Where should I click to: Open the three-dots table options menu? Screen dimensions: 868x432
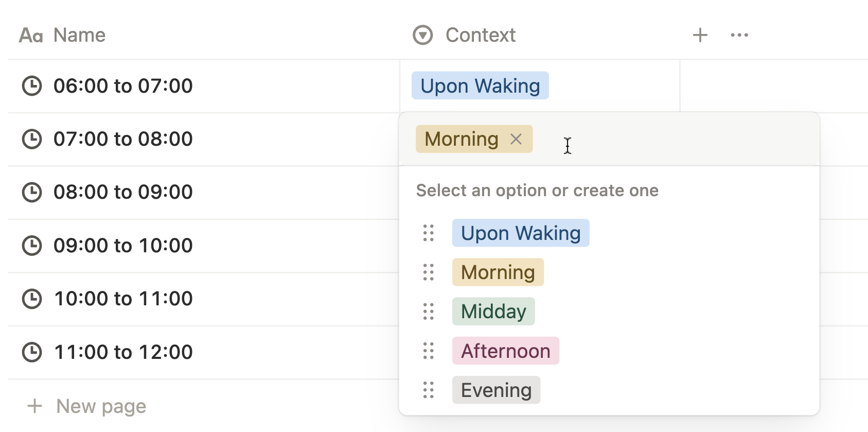click(x=739, y=35)
